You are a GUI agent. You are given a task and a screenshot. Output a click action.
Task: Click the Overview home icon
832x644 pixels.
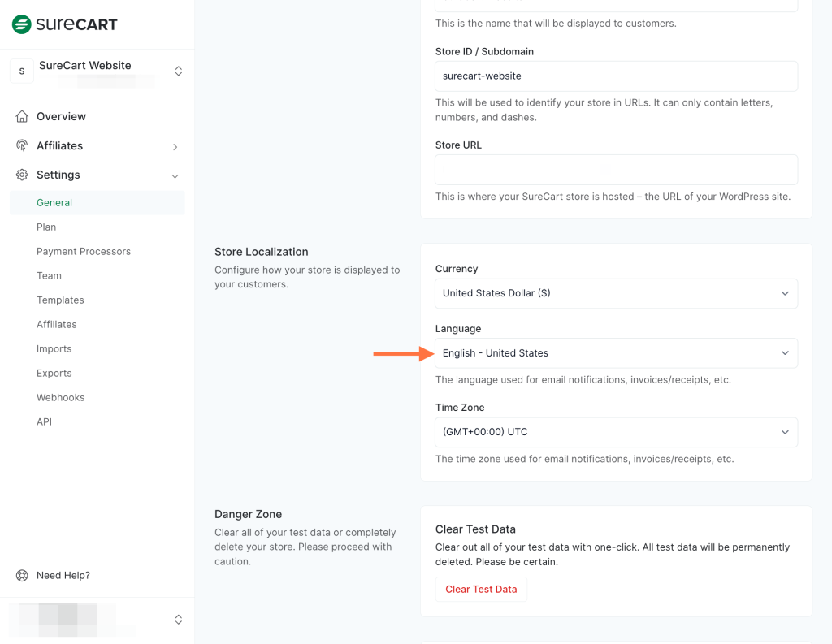[22, 116]
